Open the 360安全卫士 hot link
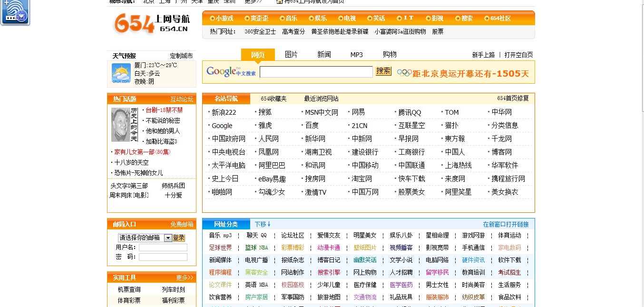The height and width of the screenshot is (307, 644). coord(260,31)
